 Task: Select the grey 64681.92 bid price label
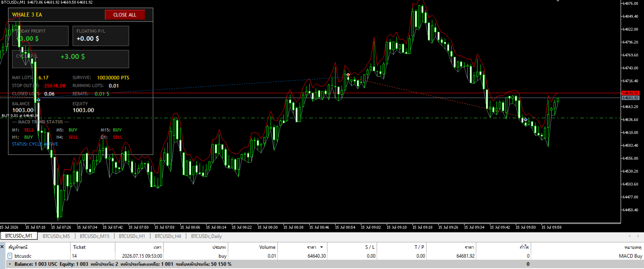[x=631, y=98]
